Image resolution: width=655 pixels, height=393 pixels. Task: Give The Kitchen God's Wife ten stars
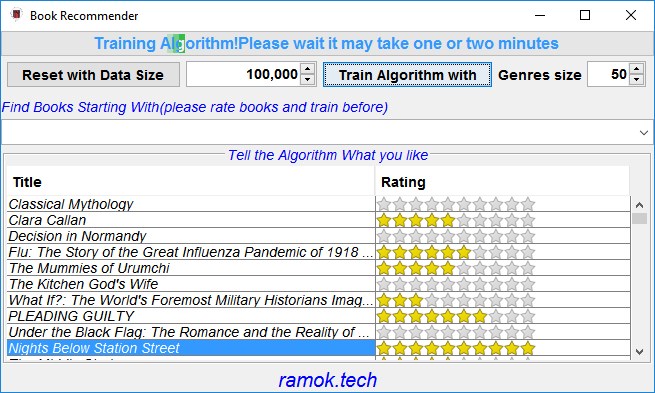528,284
